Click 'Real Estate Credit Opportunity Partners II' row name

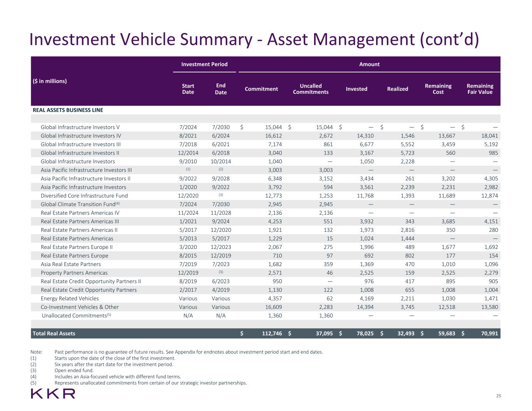pyautogui.click(x=91, y=281)
